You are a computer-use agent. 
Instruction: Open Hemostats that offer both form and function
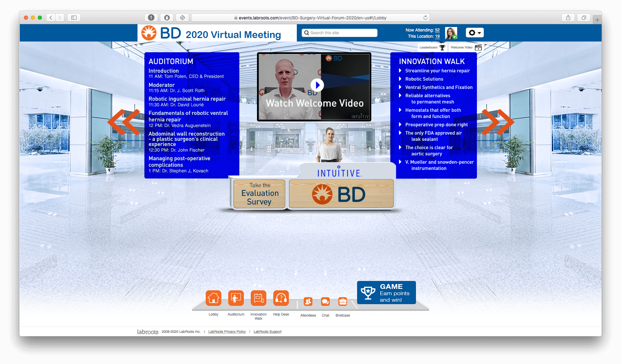pyautogui.click(x=433, y=113)
